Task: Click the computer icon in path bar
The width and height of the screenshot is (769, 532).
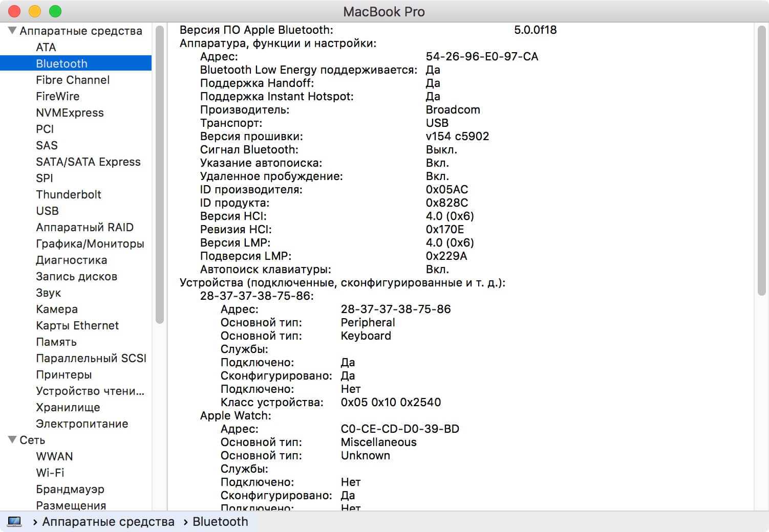Action: coord(14,522)
